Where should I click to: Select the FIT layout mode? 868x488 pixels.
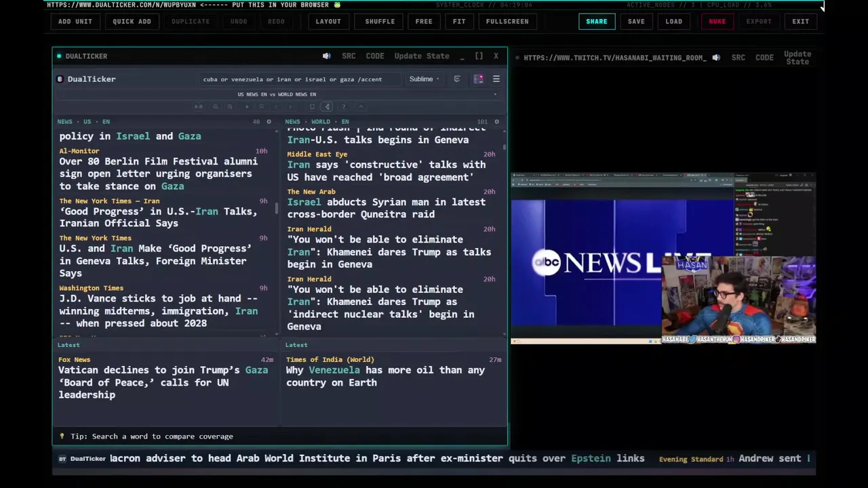[459, 22]
